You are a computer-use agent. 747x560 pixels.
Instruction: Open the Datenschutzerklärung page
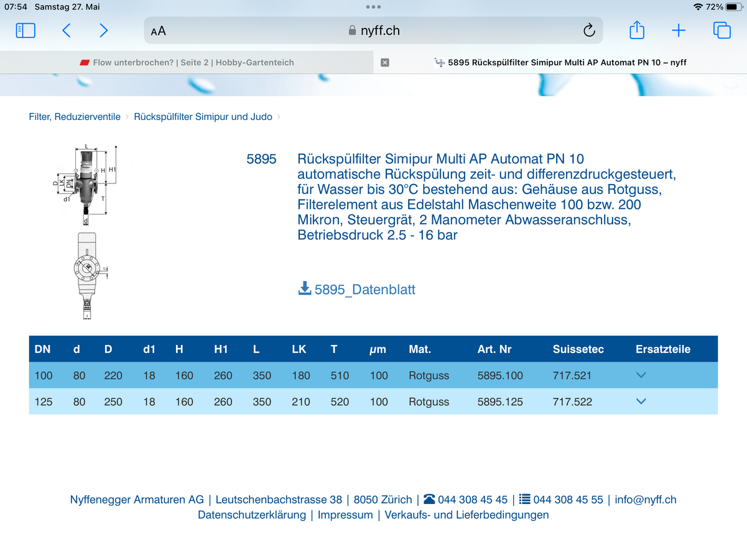click(252, 515)
